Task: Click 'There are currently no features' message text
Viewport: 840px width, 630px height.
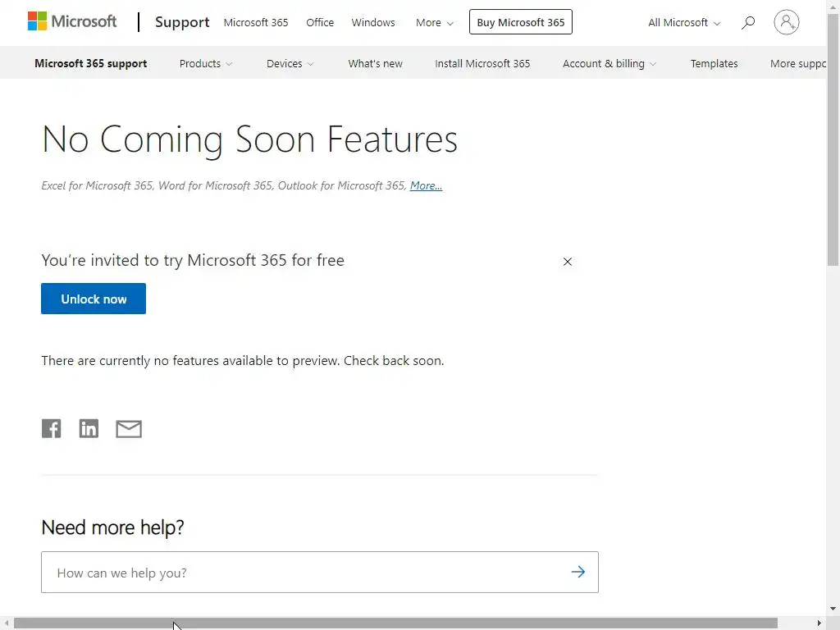Action: pos(243,361)
